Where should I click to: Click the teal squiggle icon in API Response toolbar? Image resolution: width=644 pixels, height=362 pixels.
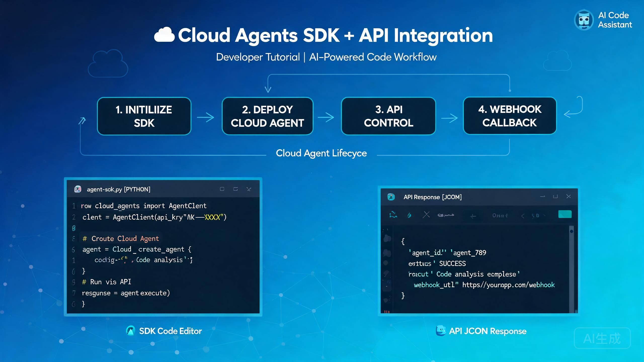point(393,215)
